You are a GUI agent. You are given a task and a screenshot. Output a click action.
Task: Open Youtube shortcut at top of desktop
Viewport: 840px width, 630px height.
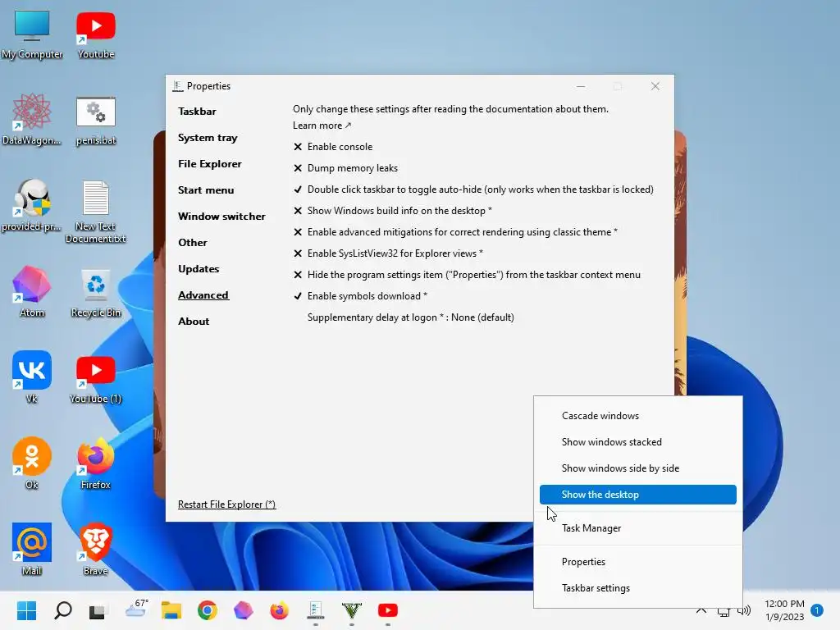pyautogui.click(x=96, y=33)
